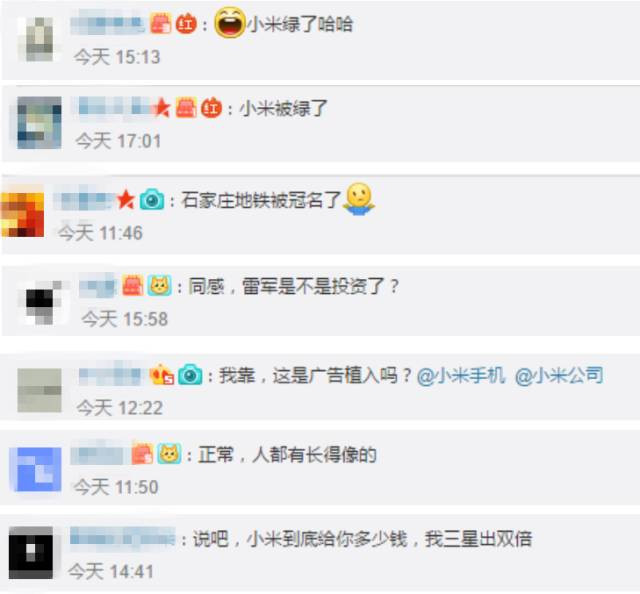Click the flame level badge in 我靠 comment

162,374
